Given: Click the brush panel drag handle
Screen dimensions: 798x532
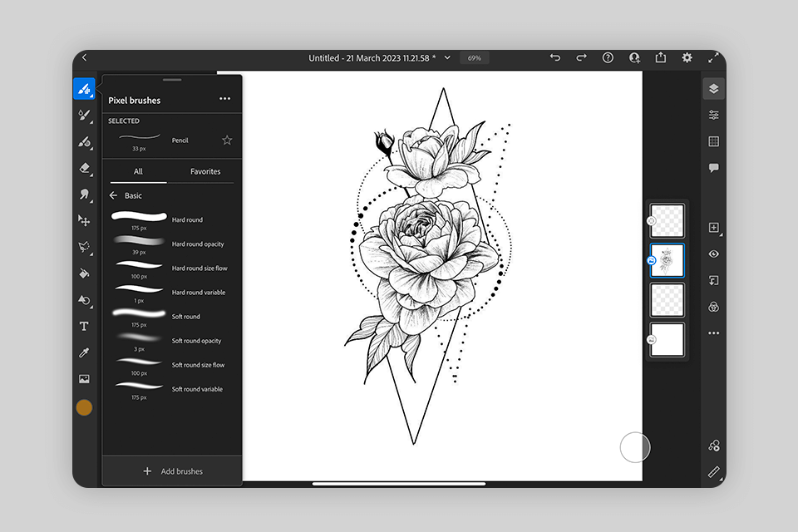Looking at the screenshot, I should pos(172,80).
